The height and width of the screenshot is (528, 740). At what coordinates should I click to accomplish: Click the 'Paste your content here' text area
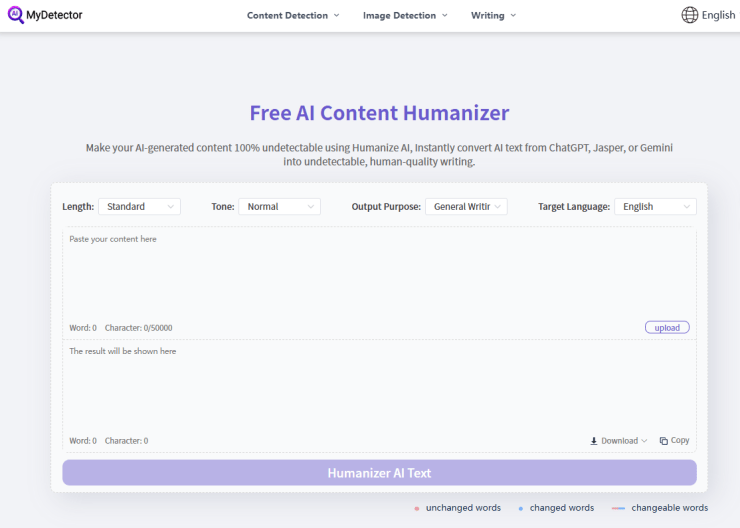[379, 277]
